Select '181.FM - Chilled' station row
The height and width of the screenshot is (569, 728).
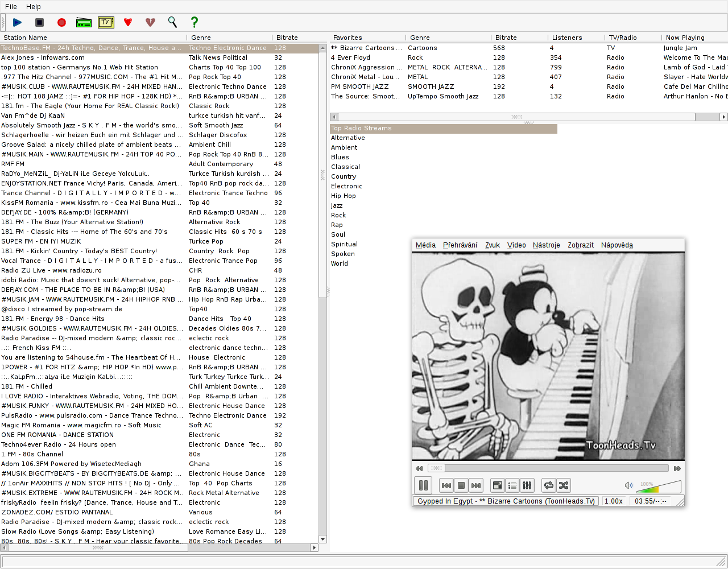(159, 387)
